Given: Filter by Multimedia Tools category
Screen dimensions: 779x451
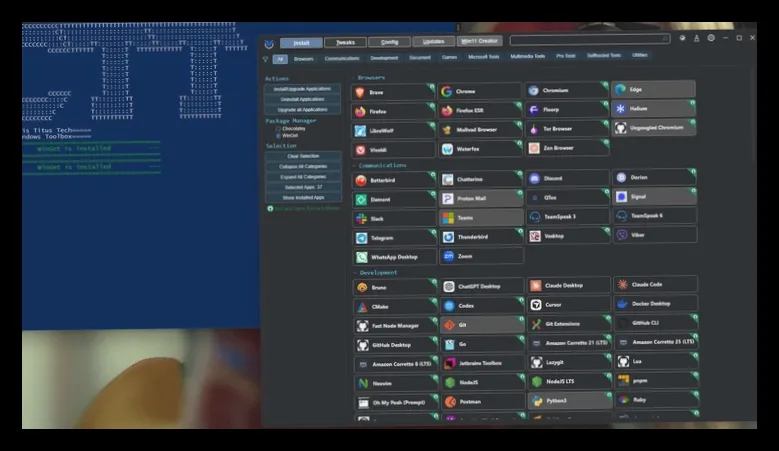Looking at the screenshot, I should point(528,56).
